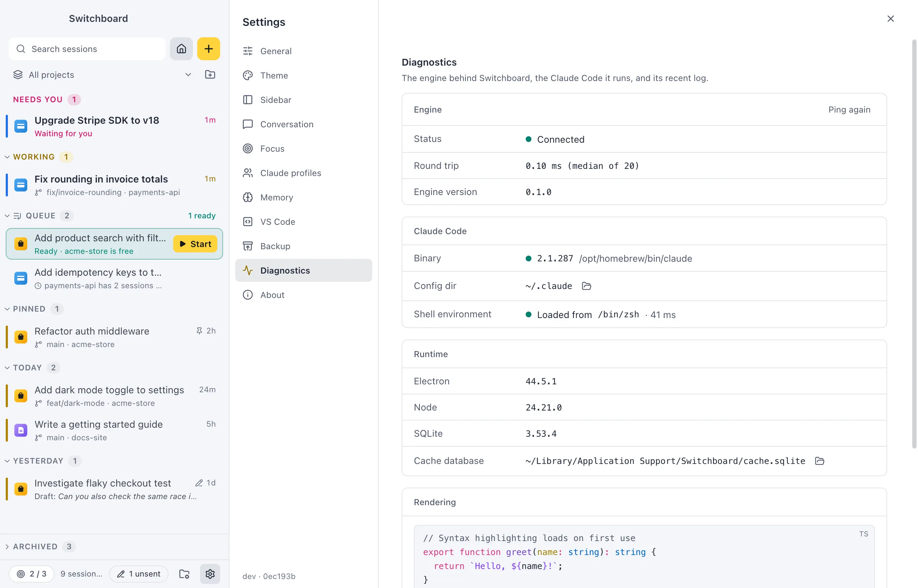Click focus 2 / 3 indicator pill
The image size is (918, 588).
pyautogui.click(x=32, y=574)
